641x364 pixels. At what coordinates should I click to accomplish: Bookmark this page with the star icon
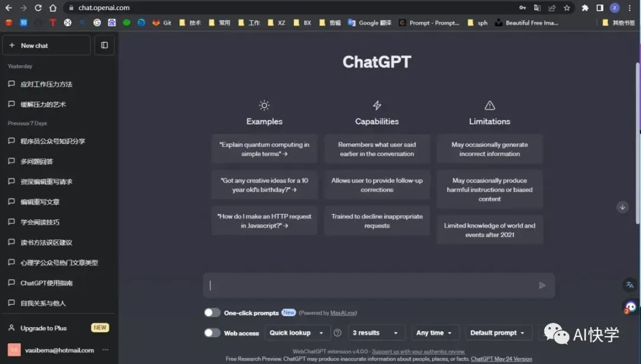pyautogui.click(x=567, y=8)
